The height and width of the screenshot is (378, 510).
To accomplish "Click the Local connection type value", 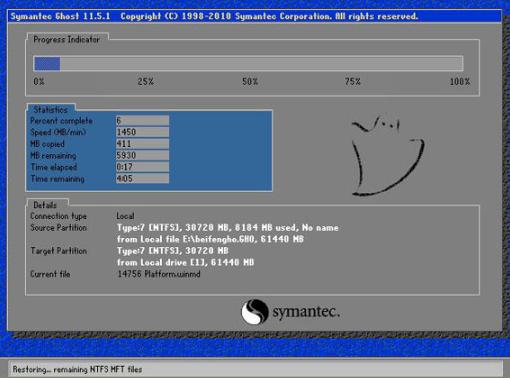I will click(125, 216).
